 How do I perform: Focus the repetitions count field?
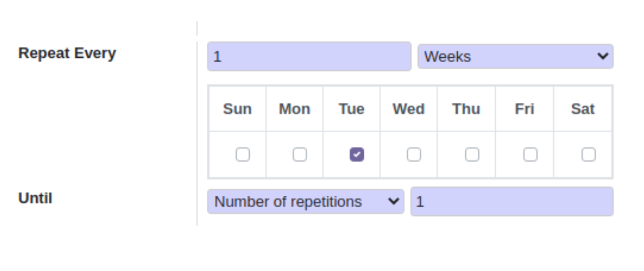(512, 201)
